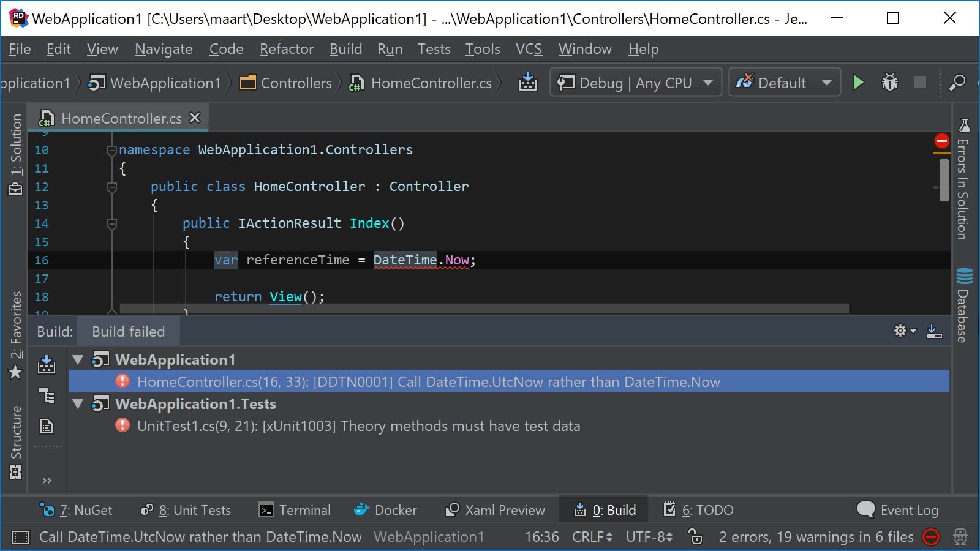The image size is (980, 551).
Task: Change UTF-8 file encoding in status bar
Action: (649, 537)
